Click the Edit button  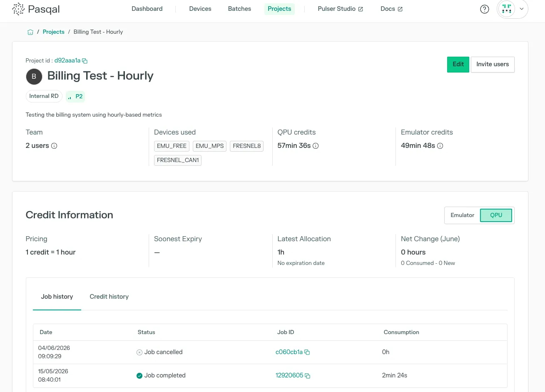click(458, 65)
